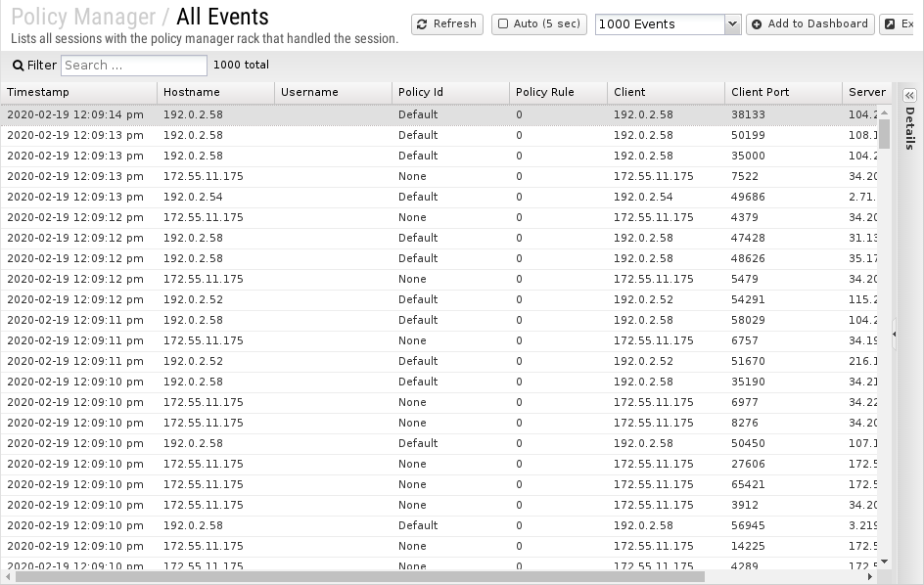The width and height of the screenshot is (924, 585).
Task: Click the Filter search input field
Action: 134,66
